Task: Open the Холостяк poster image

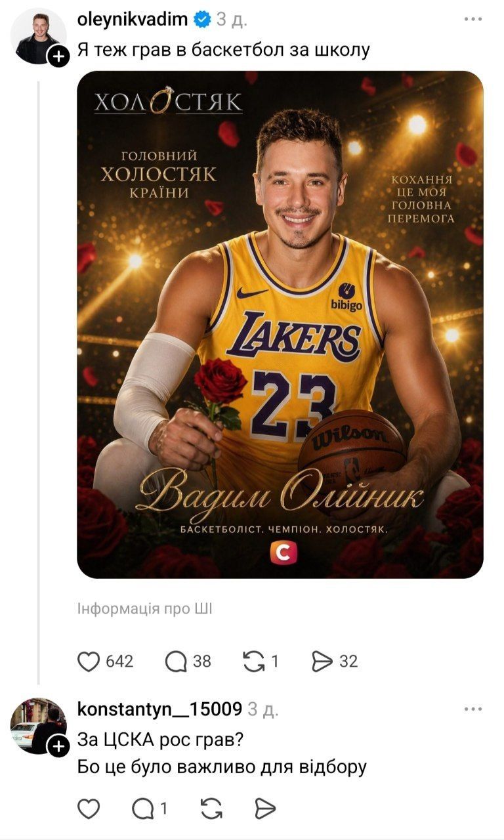Action: point(280,324)
